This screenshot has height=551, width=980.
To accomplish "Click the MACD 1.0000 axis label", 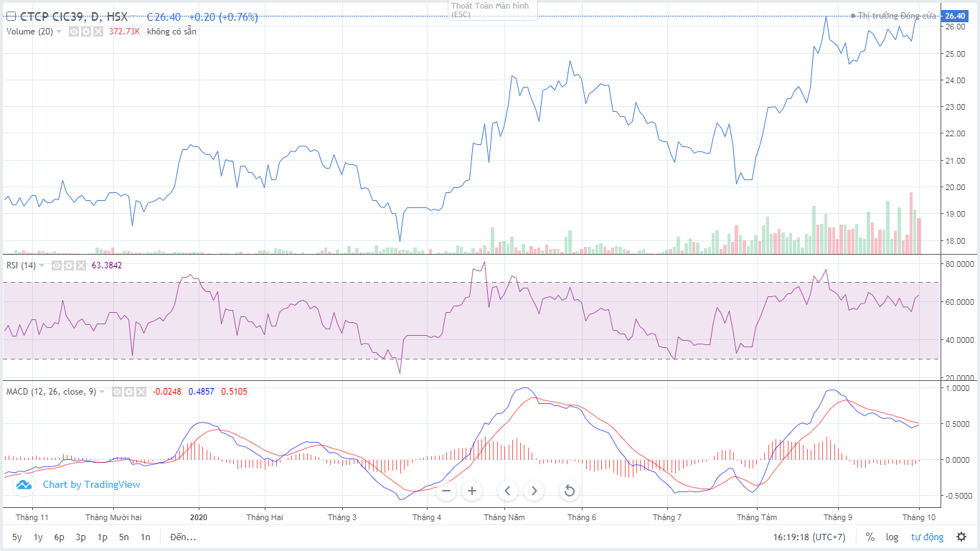I will click(959, 389).
